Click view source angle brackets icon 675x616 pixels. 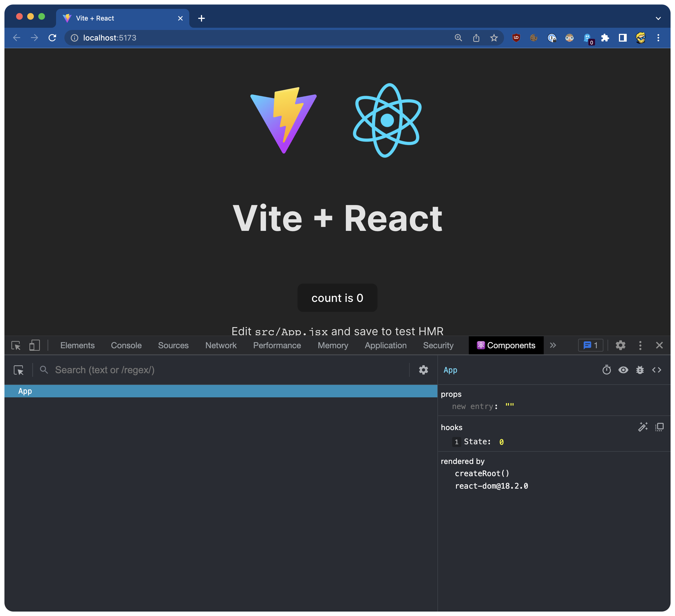click(656, 370)
